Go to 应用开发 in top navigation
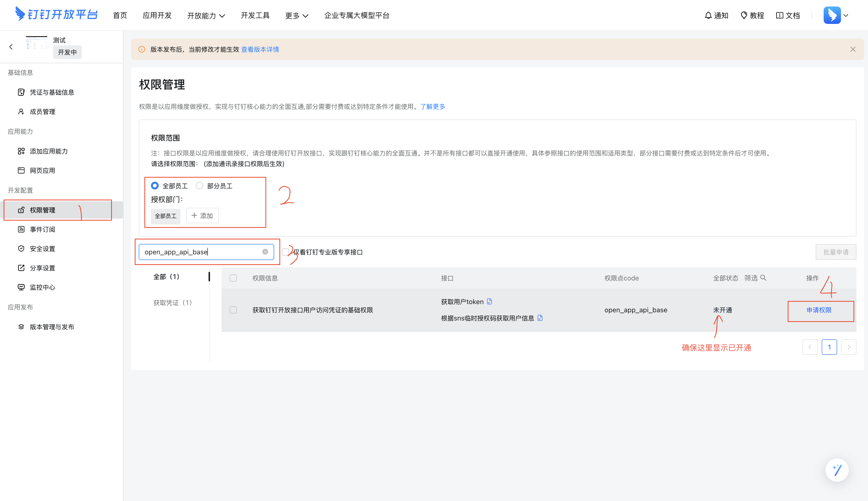 (157, 15)
